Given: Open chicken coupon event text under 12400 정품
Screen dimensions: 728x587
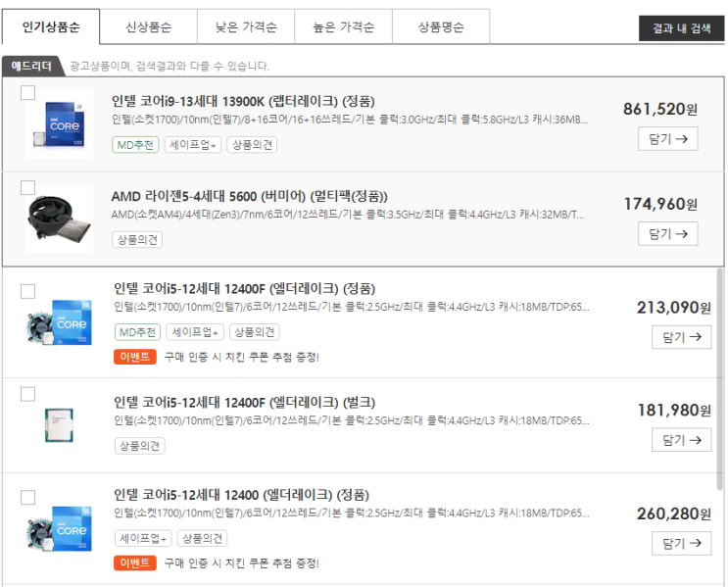Looking at the screenshot, I should point(241,563).
